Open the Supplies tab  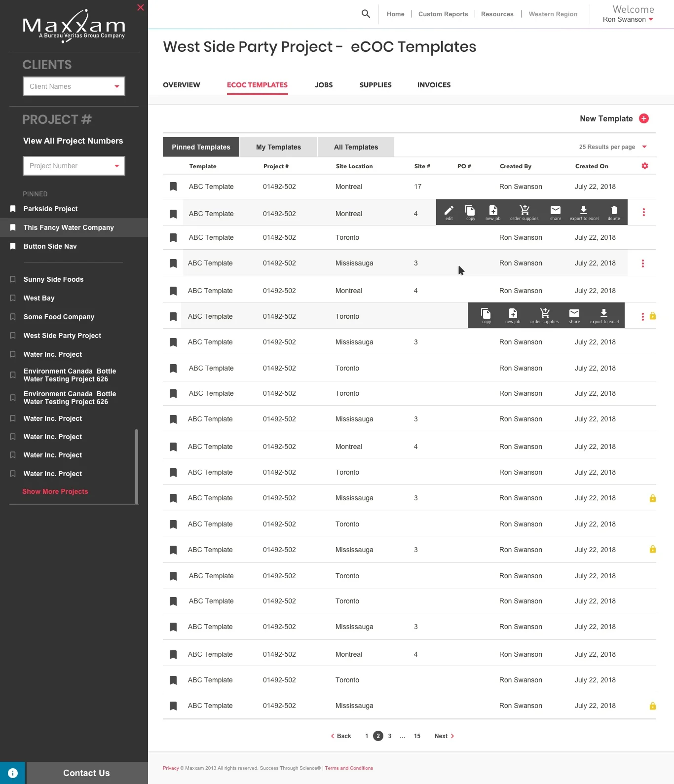coord(375,85)
